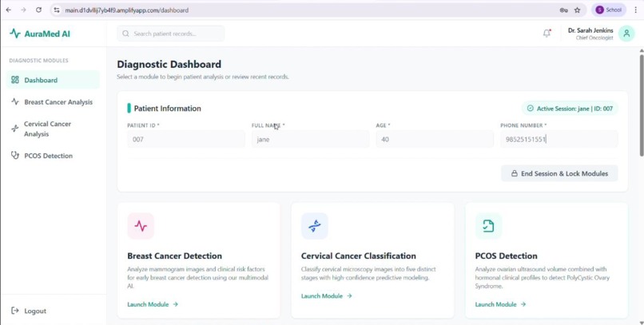644x325 pixels.
Task: Open the password key icon in address bar
Action: pyautogui.click(x=563, y=10)
